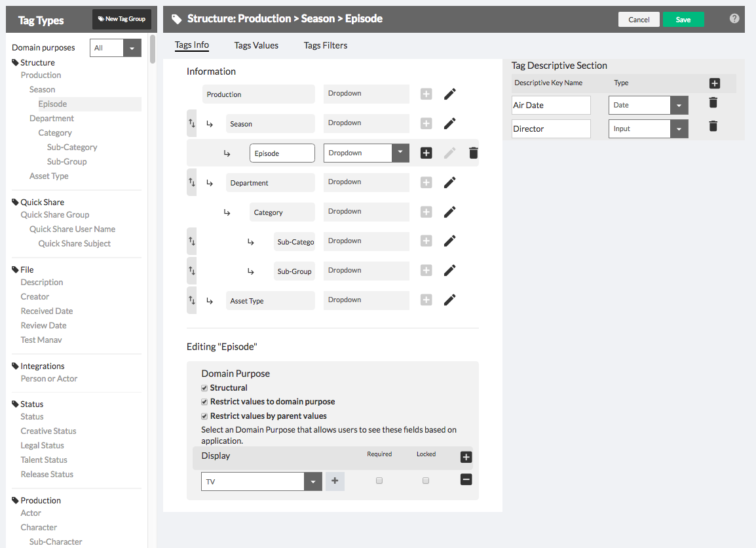
Task: Click the reorder arrows beside Department
Action: (x=191, y=182)
